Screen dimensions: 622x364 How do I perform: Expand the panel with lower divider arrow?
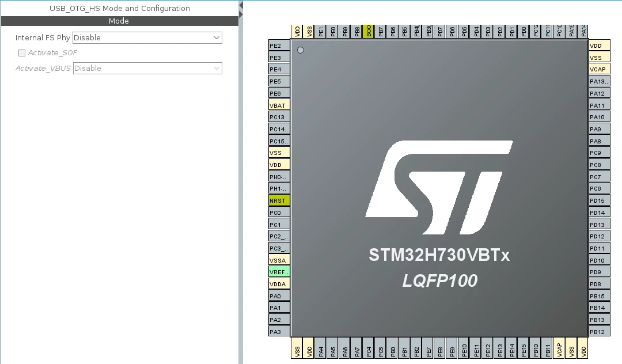(x=241, y=14)
